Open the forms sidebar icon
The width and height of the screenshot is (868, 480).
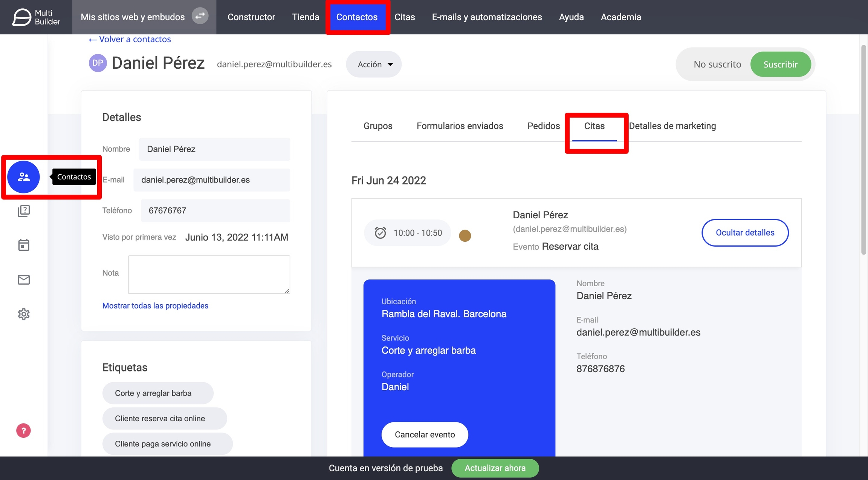point(23,211)
